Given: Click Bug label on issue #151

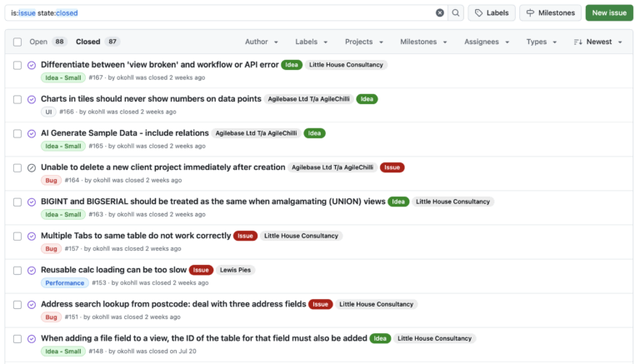Looking at the screenshot, I should coord(51,317).
